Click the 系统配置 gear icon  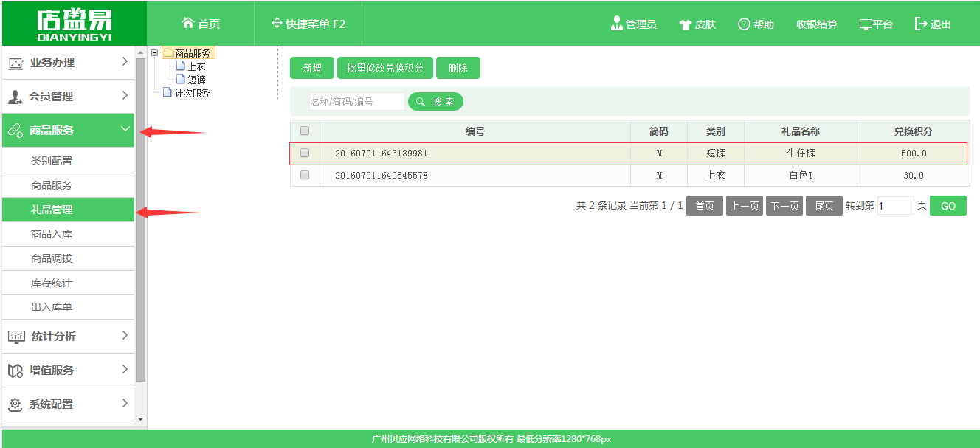click(15, 404)
